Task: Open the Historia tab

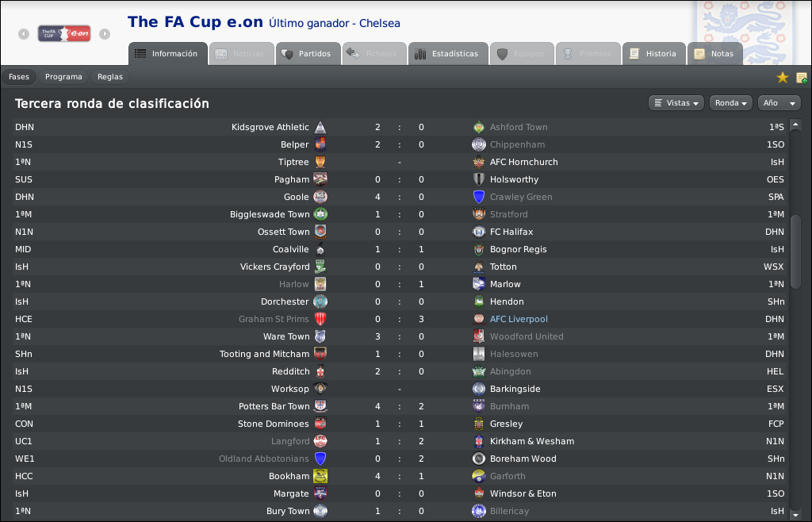Action: [x=654, y=54]
